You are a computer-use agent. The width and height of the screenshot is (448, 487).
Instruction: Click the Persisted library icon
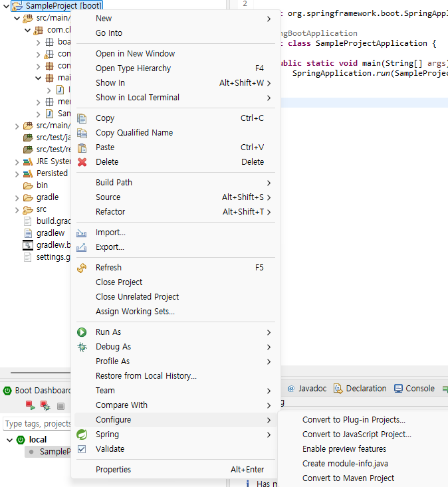(28, 173)
